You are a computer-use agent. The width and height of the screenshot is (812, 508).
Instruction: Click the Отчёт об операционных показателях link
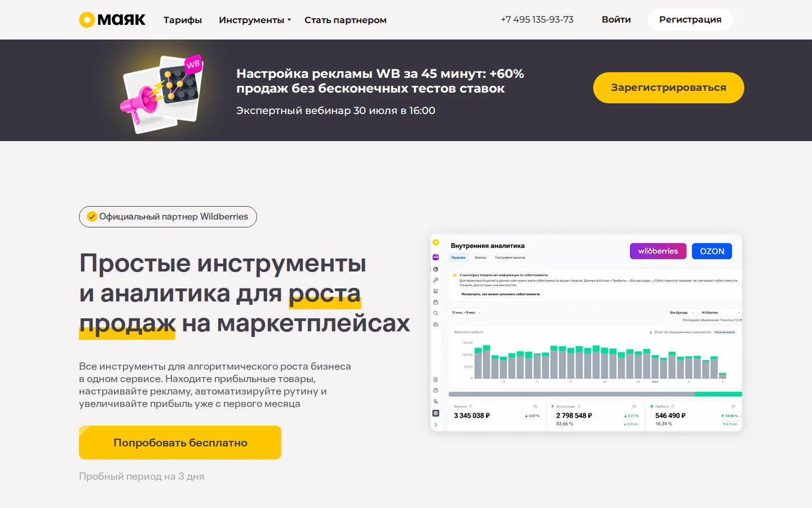click(x=683, y=332)
